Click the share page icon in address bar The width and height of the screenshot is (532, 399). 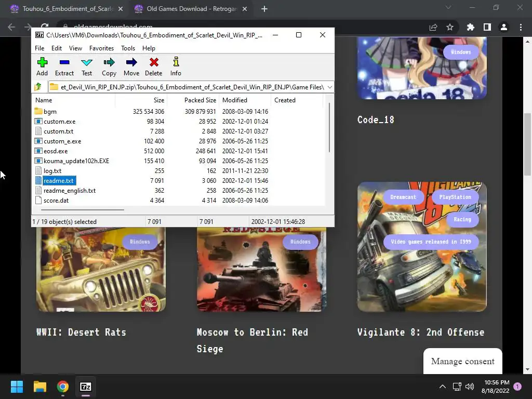point(433,27)
